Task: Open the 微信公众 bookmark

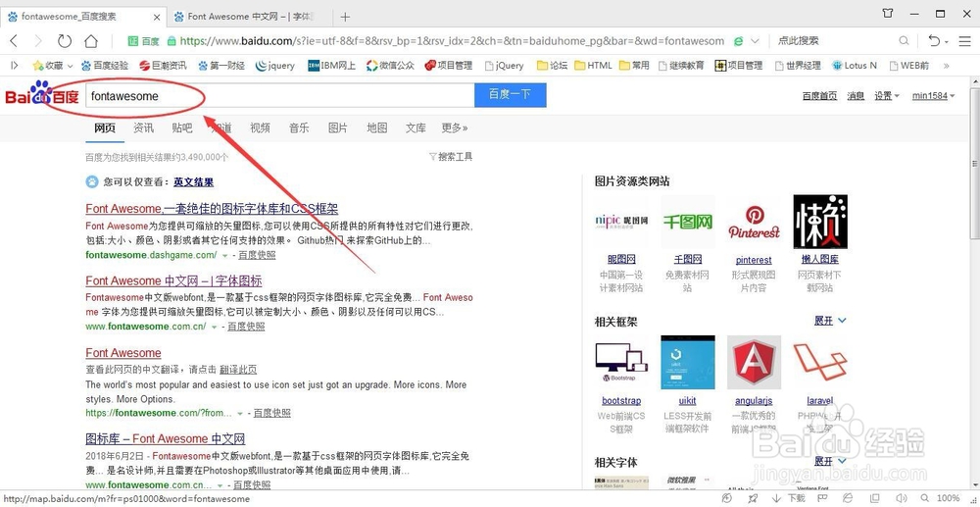Action: tap(391, 65)
